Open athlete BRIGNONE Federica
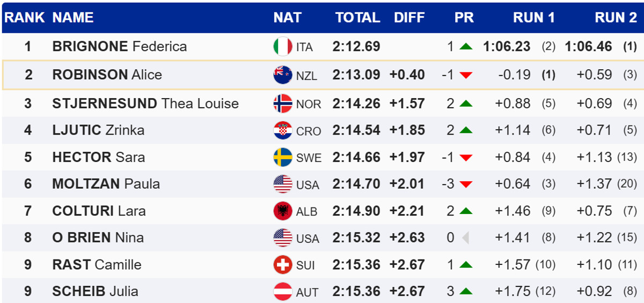This screenshot has width=644, height=303. tap(120, 47)
